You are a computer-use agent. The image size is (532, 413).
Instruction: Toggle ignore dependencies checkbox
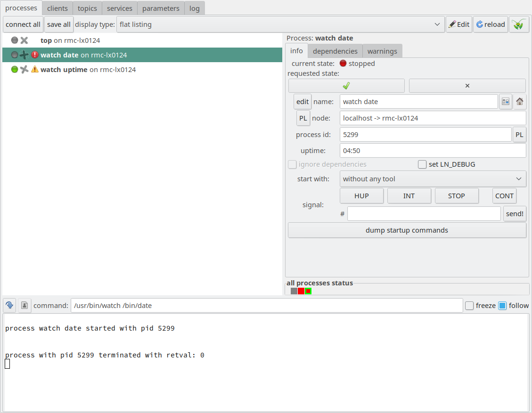click(x=292, y=164)
